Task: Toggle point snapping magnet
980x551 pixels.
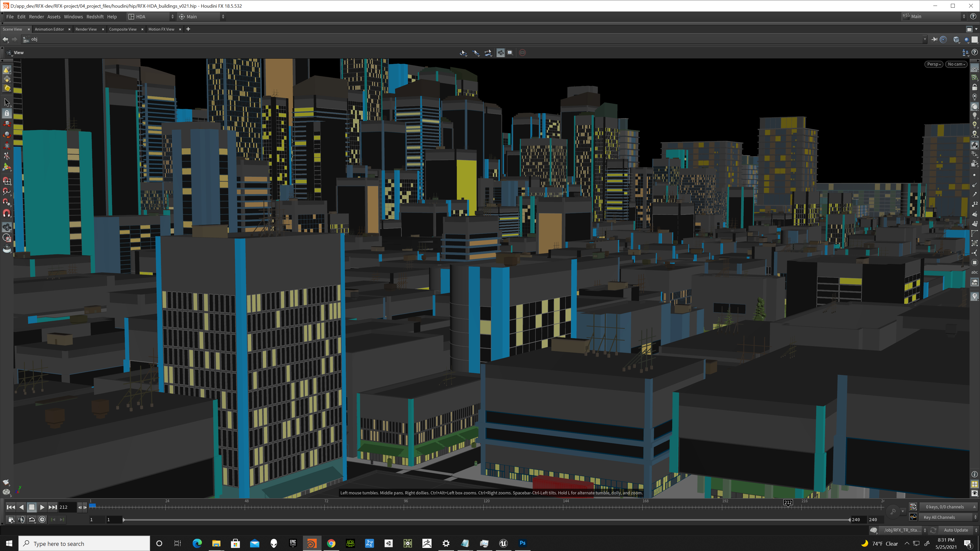Action: click(7, 202)
